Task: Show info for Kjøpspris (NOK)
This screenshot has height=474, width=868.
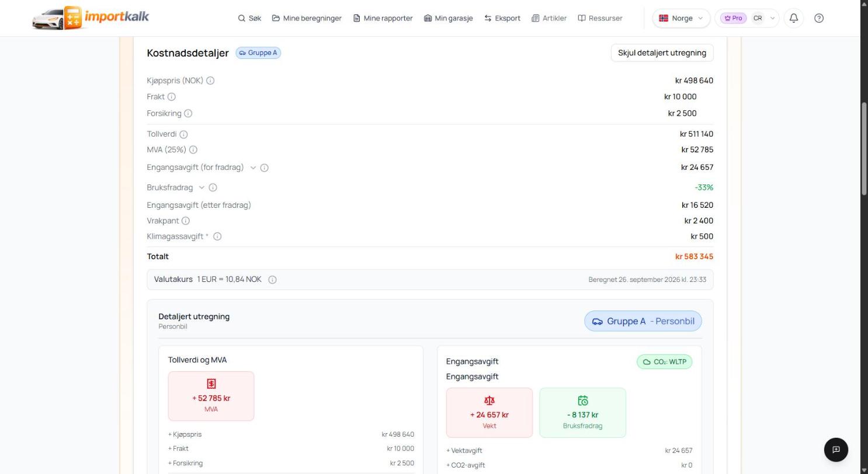Action: 210,81
